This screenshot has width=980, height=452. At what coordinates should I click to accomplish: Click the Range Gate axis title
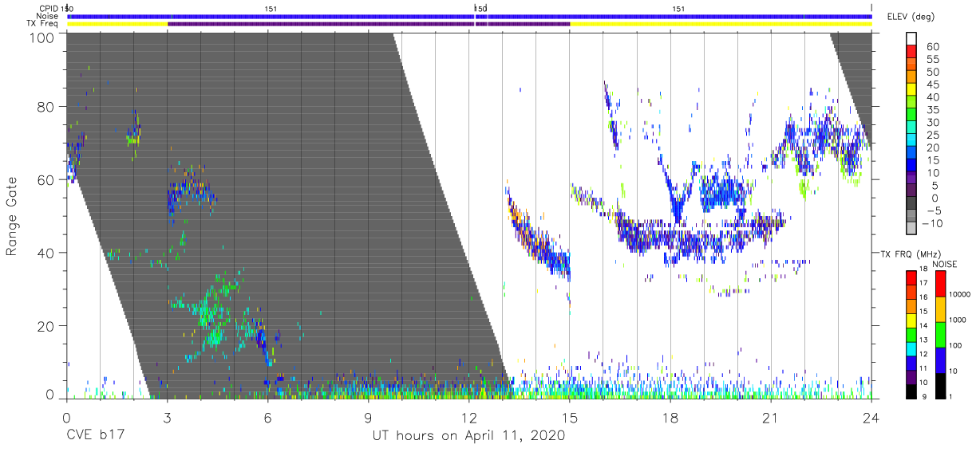click(12, 216)
